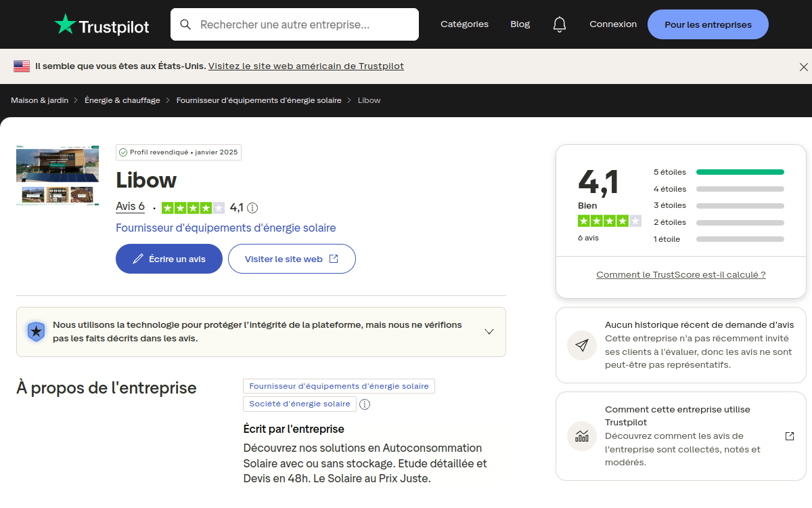Filter by 5 étoiles rating bar
The width and height of the screenshot is (812, 508).
[x=719, y=172]
